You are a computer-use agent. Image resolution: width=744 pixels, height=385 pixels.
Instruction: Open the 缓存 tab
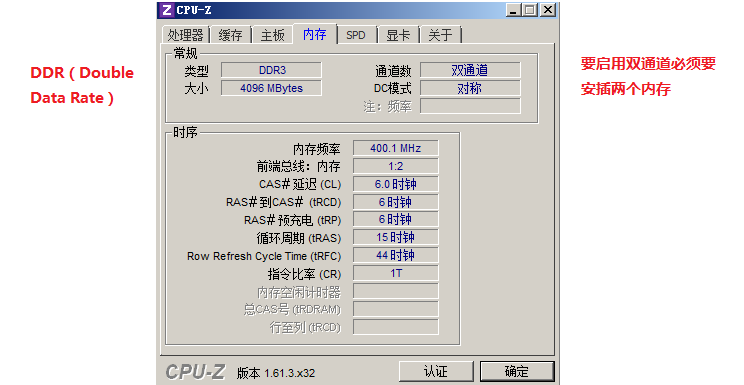tap(231, 35)
